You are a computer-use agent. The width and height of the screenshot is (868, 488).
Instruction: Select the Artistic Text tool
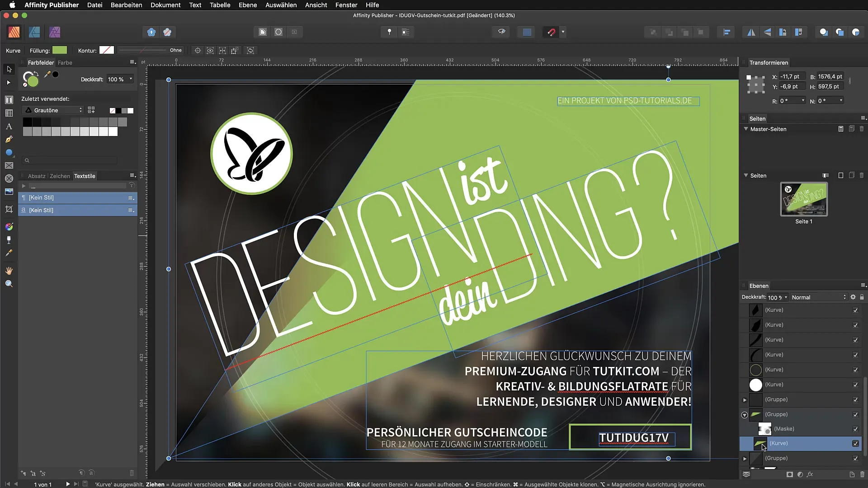coord(9,127)
